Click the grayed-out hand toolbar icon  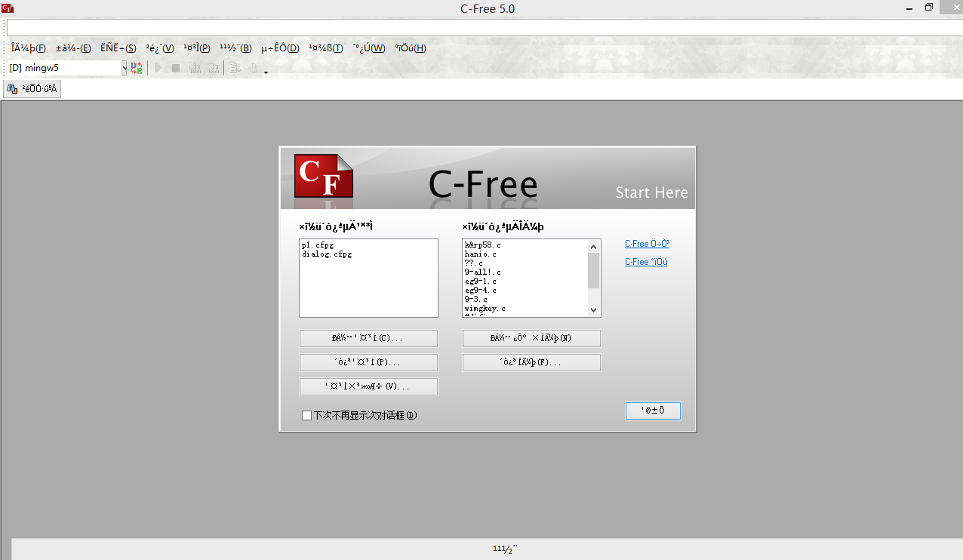(254, 68)
